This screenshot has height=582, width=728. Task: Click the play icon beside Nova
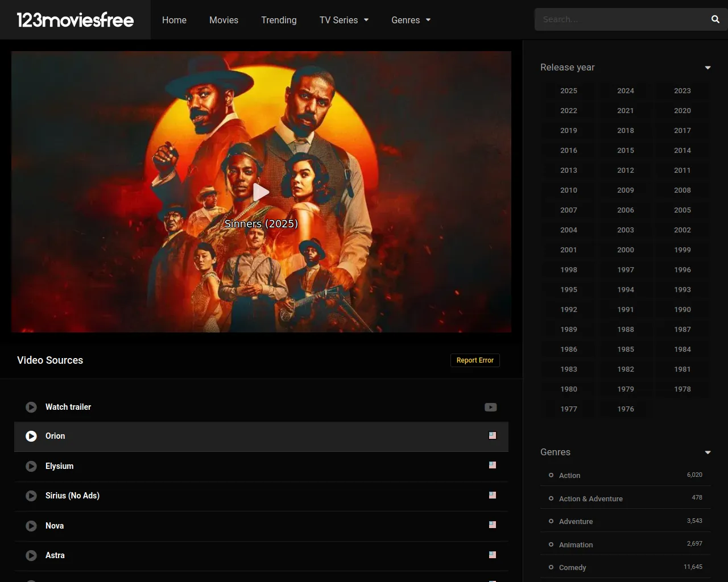pos(31,526)
